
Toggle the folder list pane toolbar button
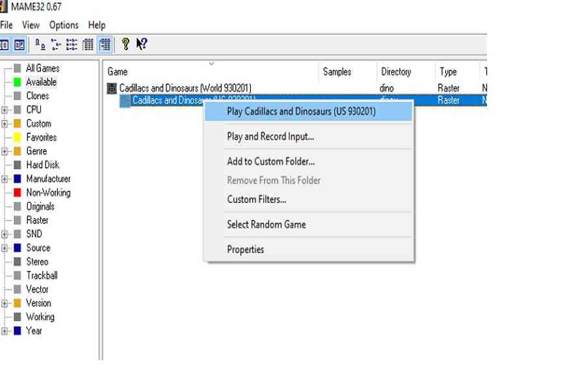[4, 44]
